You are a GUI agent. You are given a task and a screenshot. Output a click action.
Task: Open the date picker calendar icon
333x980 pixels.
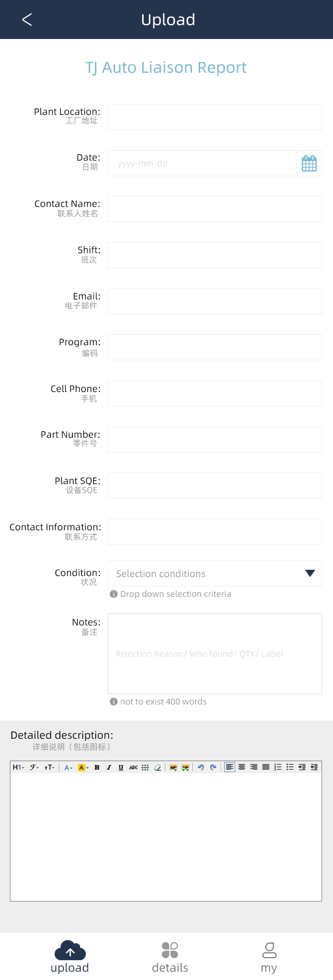(309, 163)
